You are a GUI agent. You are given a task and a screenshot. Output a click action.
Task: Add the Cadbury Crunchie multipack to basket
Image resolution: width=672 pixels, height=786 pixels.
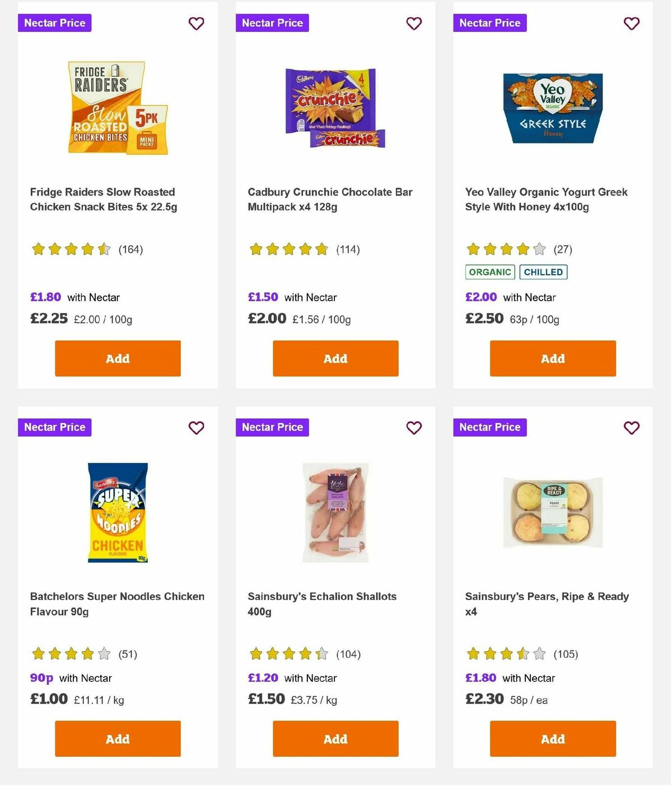pos(335,358)
